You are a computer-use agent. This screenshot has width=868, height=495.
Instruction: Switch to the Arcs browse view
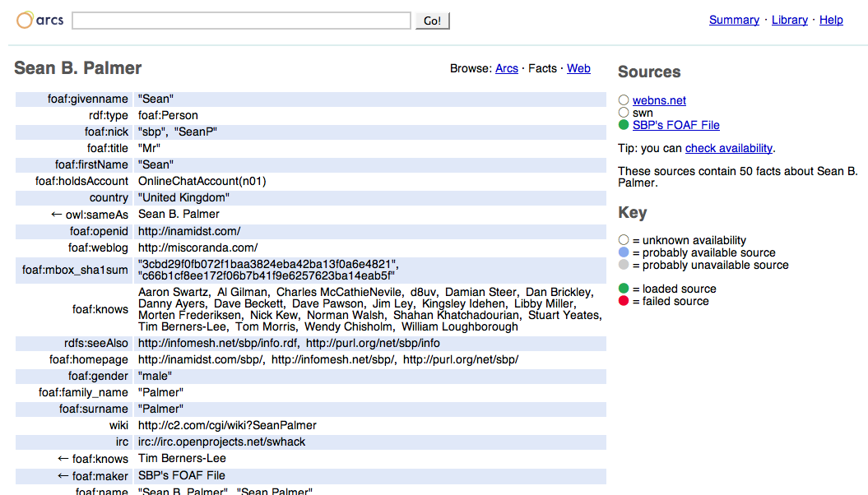click(x=506, y=68)
